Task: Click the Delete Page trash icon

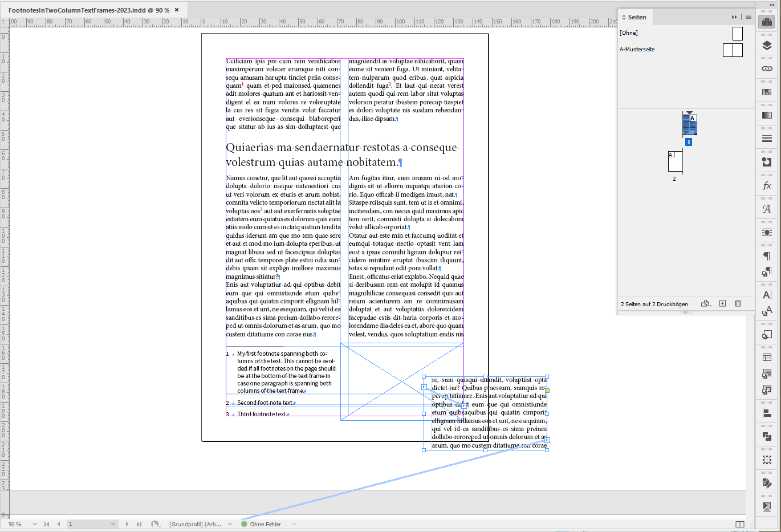Action: point(738,303)
